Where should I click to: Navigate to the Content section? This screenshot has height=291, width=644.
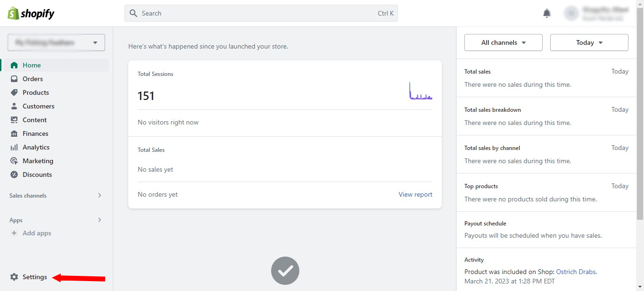(35, 119)
